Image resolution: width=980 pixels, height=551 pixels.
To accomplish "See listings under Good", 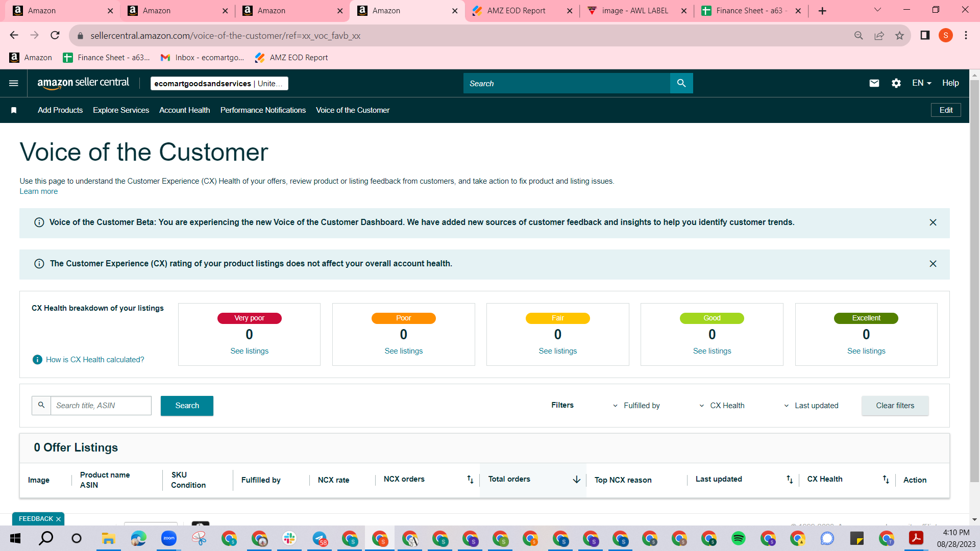I will (x=712, y=351).
